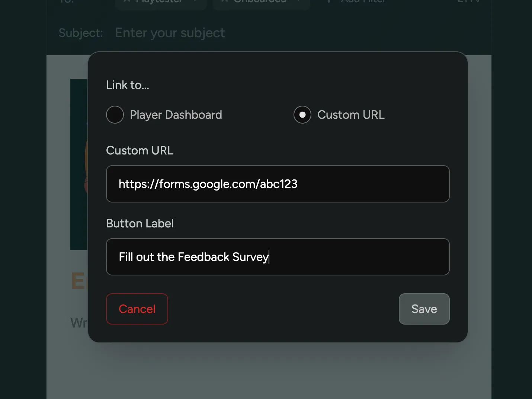The image size is (532, 399).
Task: Click the 'Link to...' heading
Action: 128,85
